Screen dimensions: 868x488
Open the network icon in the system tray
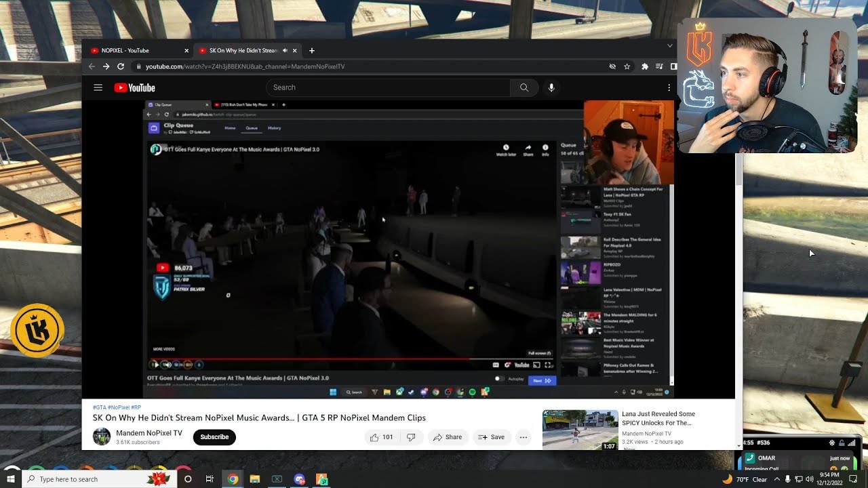click(798, 479)
